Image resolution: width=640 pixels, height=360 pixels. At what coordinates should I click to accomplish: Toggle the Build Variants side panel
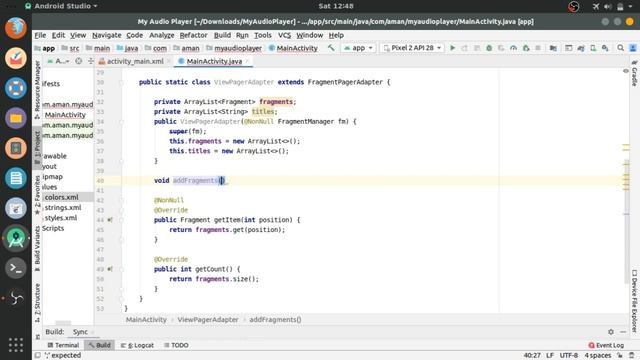[37, 248]
